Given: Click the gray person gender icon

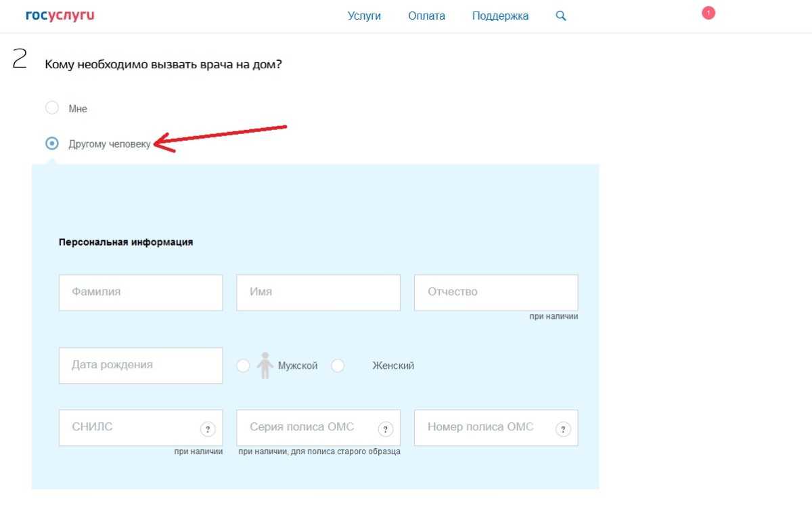Looking at the screenshot, I should (265, 366).
